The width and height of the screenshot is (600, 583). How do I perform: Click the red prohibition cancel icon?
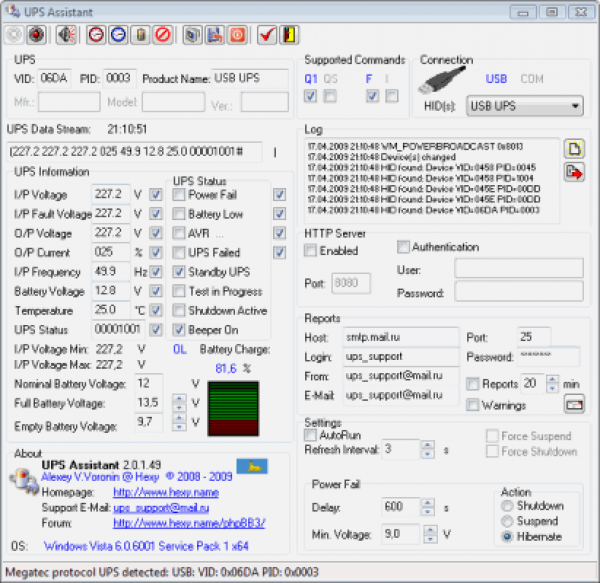point(163,35)
